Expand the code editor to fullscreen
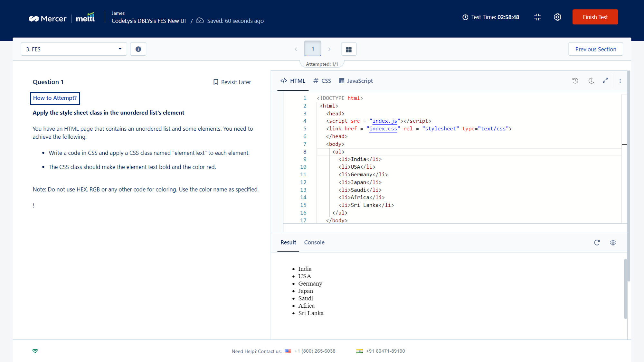Screen dimensions: 644x362 pyautogui.click(x=605, y=80)
